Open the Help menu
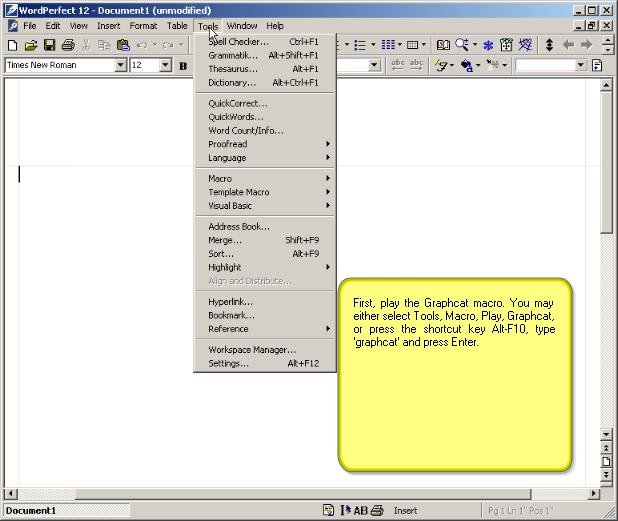Viewport: 618px width, 521px height. [275, 26]
